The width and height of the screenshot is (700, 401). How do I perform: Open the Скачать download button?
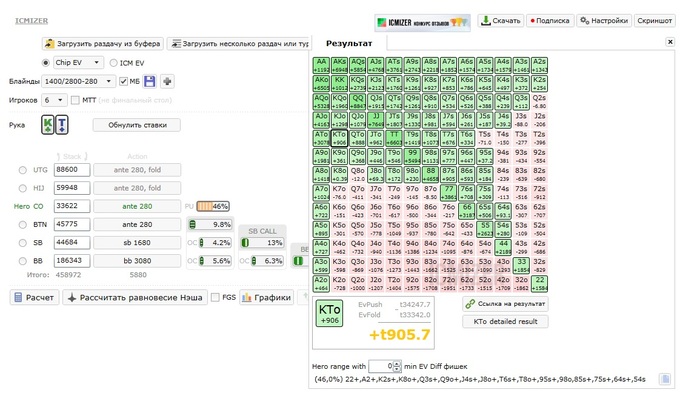tap(501, 21)
